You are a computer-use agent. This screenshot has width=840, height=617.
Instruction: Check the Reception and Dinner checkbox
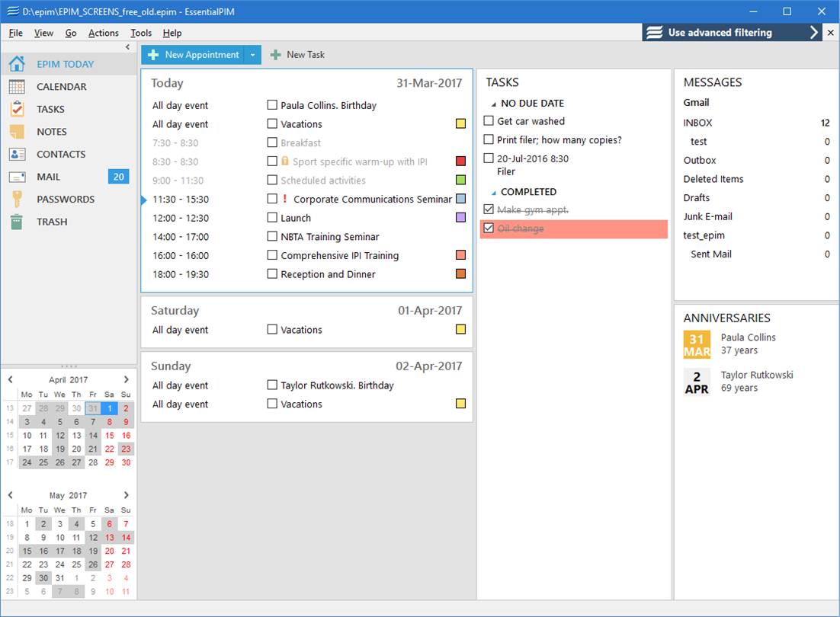272,273
